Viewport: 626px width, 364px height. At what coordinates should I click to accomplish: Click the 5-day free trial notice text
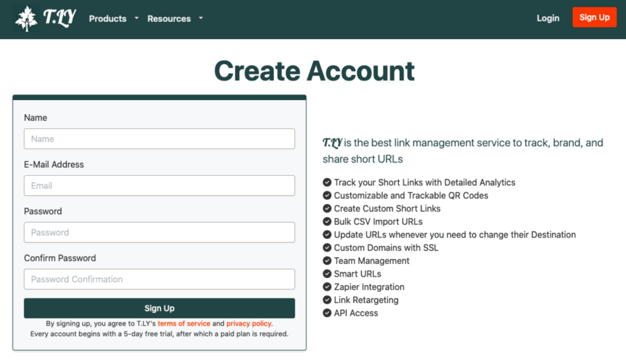160,333
